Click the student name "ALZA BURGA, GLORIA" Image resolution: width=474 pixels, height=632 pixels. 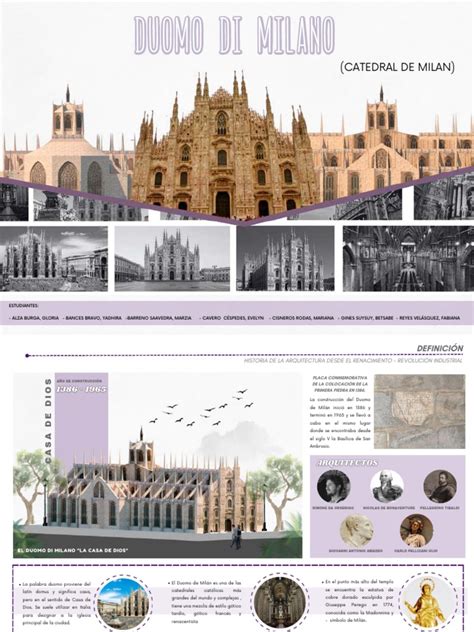pos(34,318)
